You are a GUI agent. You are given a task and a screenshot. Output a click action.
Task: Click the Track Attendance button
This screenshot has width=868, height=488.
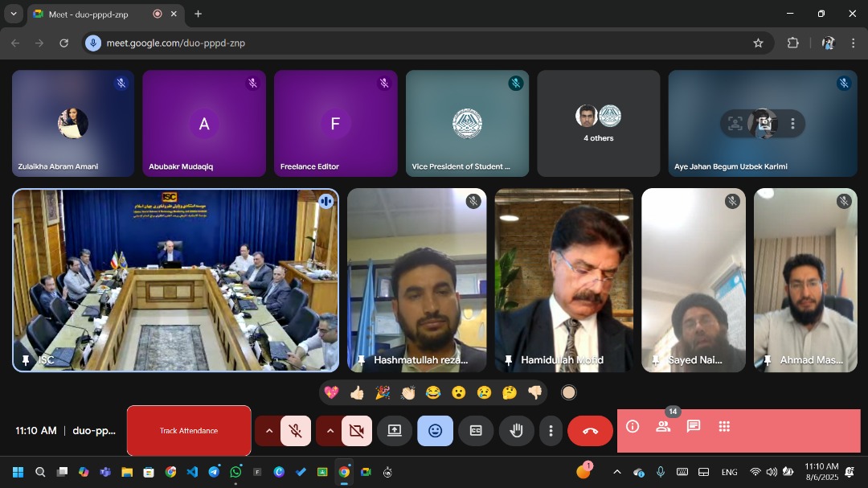[x=189, y=431]
